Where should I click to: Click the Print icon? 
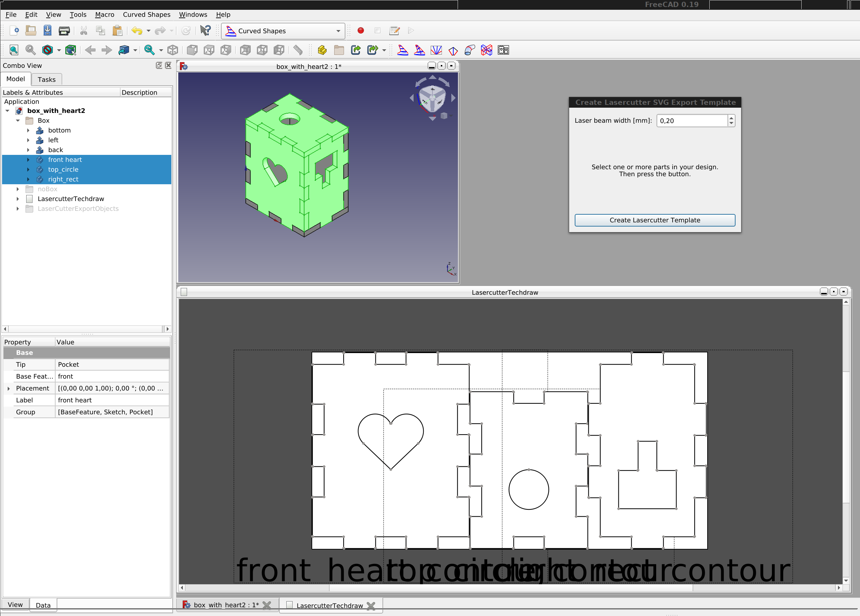[x=64, y=31]
